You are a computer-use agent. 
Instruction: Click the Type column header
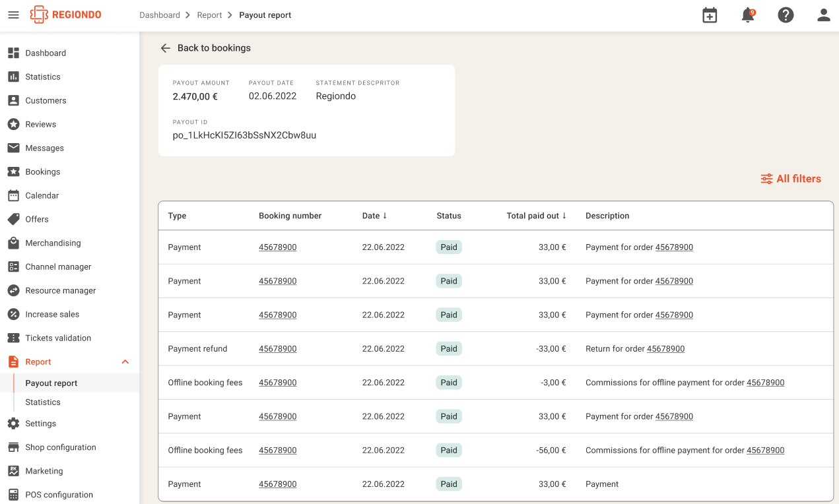pos(177,216)
